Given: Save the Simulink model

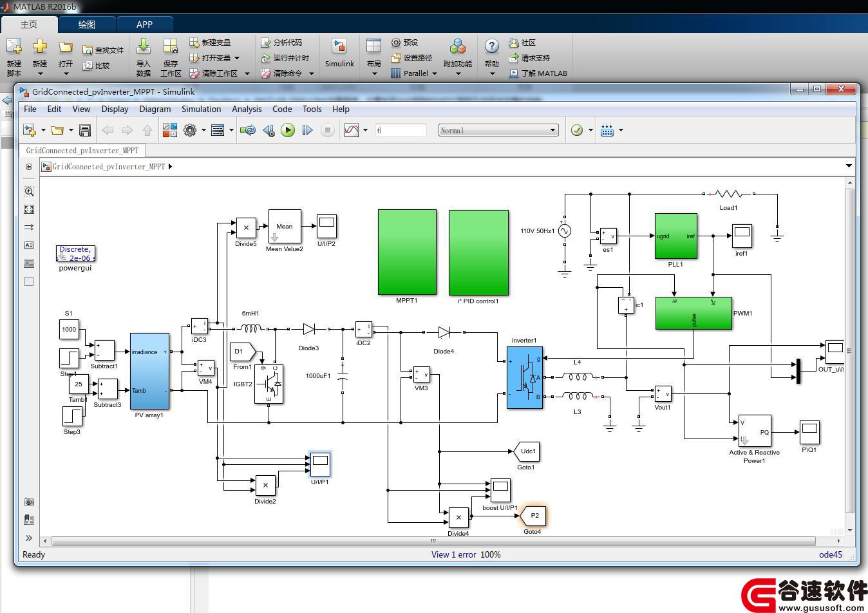Looking at the screenshot, I should coord(84,130).
